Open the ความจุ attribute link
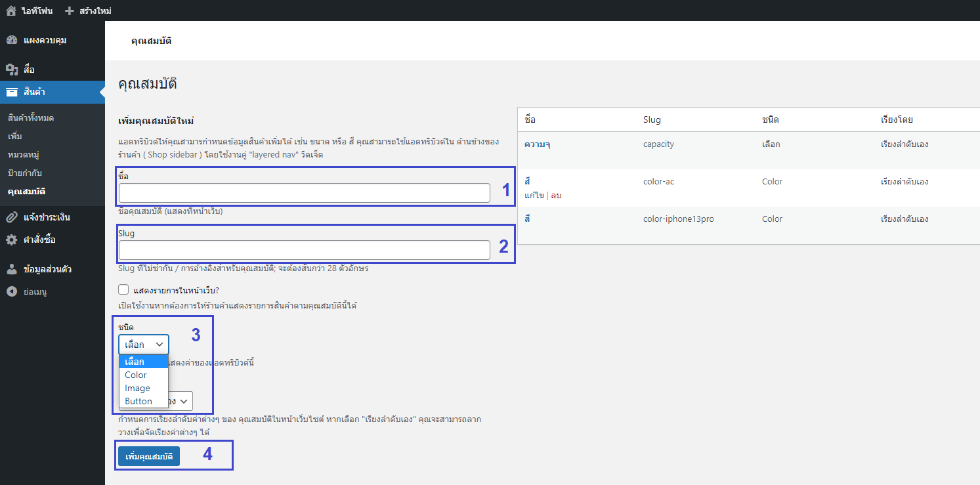The height and width of the screenshot is (485, 980). pos(537,144)
